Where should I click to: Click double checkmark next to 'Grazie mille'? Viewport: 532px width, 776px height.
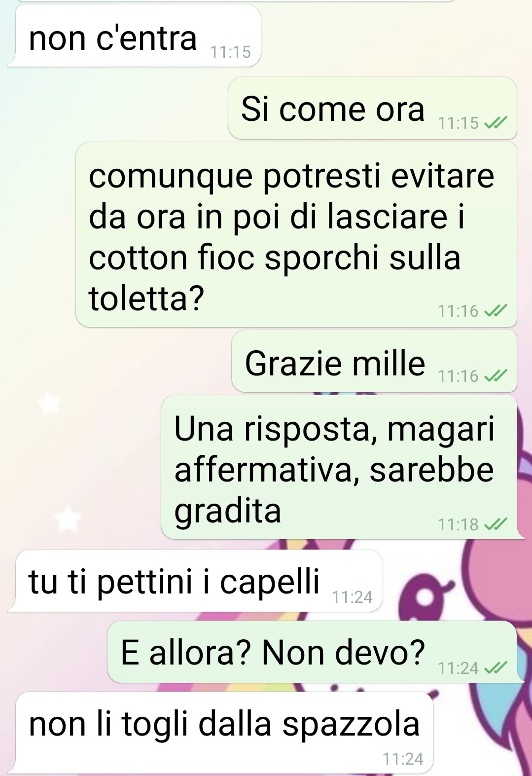[495, 376]
